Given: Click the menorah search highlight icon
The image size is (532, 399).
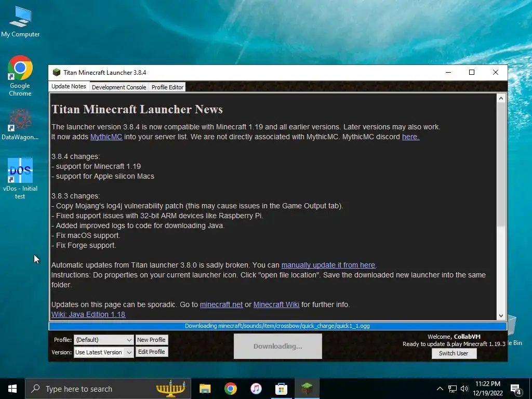Looking at the screenshot, I should point(170,389).
